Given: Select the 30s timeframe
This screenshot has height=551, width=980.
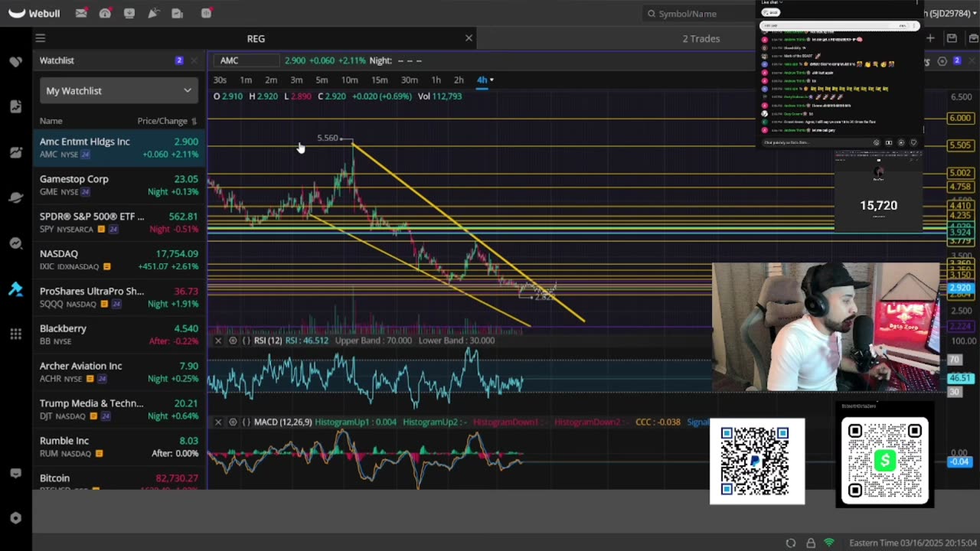Looking at the screenshot, I should click(x=220, y=80).
